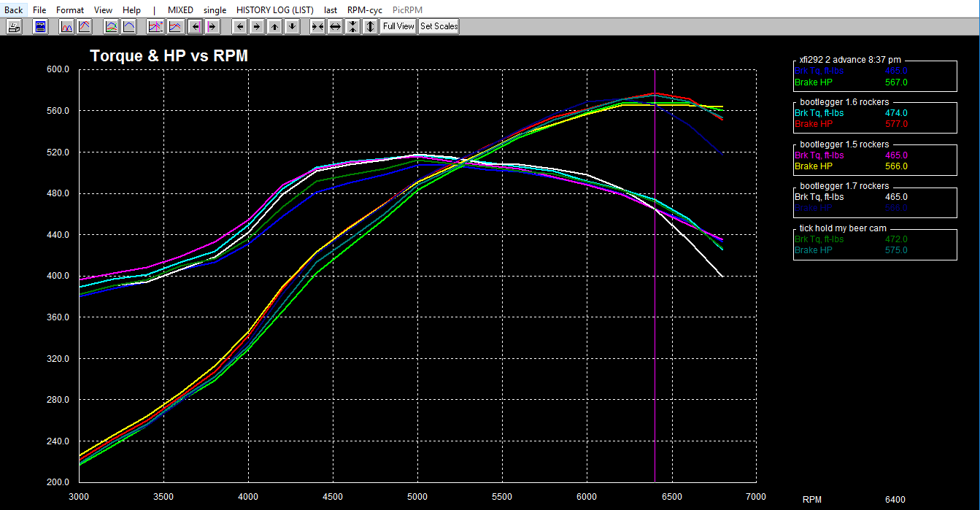This screenshot has height=510, width=980.
Task: Expand graph horizontally with outward arrows icon
Action: (x=335, y=26)
